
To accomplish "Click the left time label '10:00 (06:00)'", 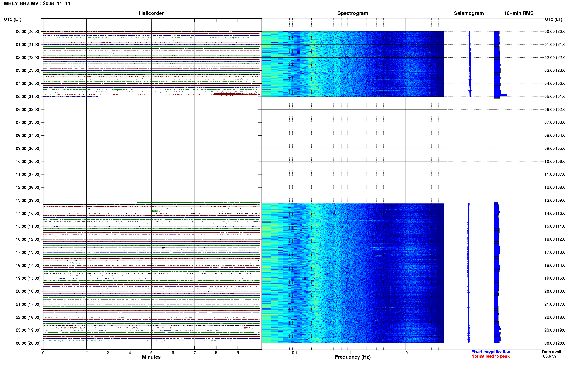I will [x=28, y=162].
